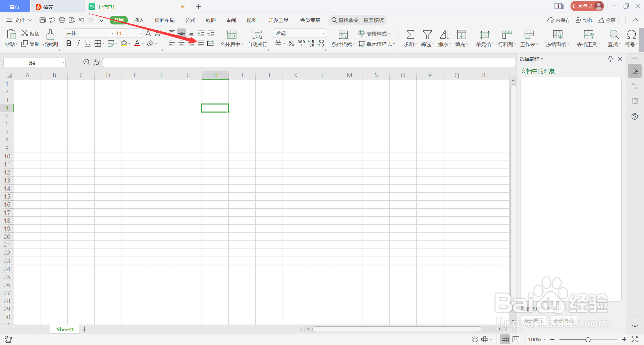The image size is (644, 345).
Task: Apply percent style format
Action: click(x=291, y=43)
